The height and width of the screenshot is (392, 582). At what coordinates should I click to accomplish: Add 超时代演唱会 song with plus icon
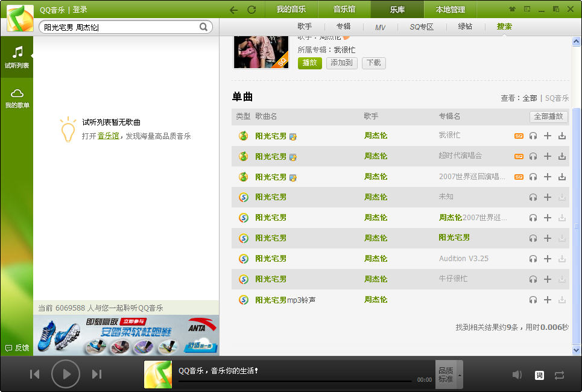[548, 156]
